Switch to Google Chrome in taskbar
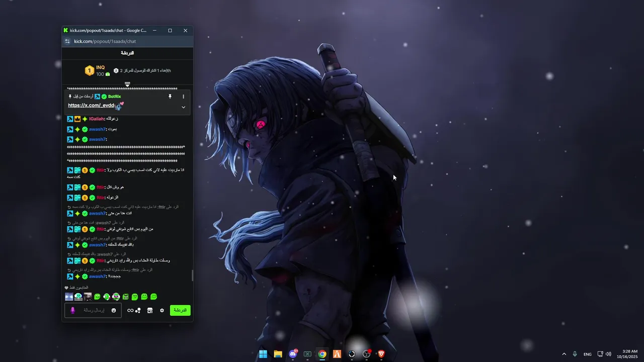Image resolution: width=644 pixels, height=362 pixels. pyautogui.click(x=322, y=354)
